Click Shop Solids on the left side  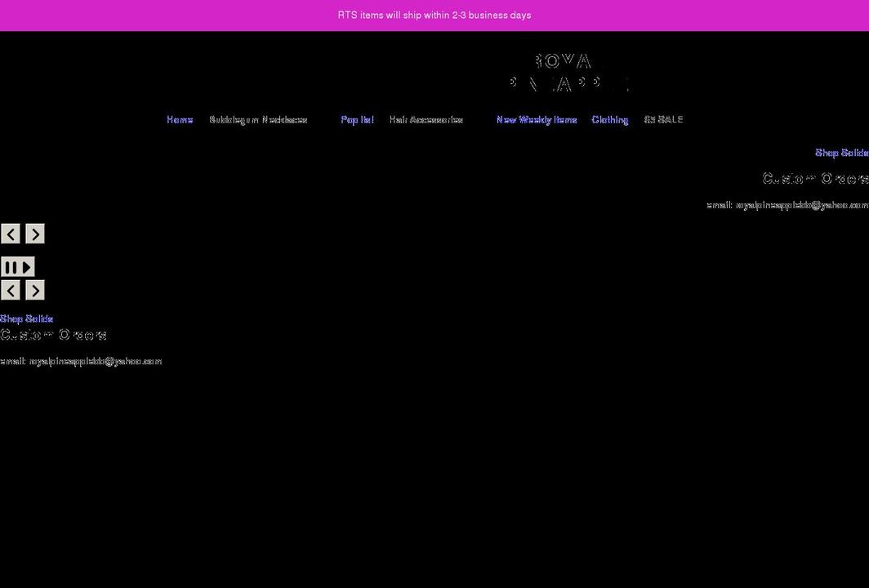coord(26,318)
